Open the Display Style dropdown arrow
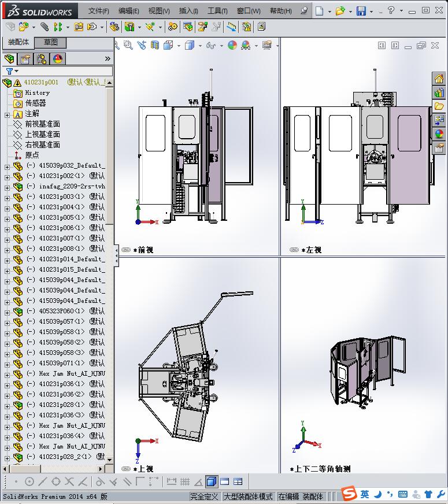The width and height of the screenshot is (448, 504). (200, 46)
